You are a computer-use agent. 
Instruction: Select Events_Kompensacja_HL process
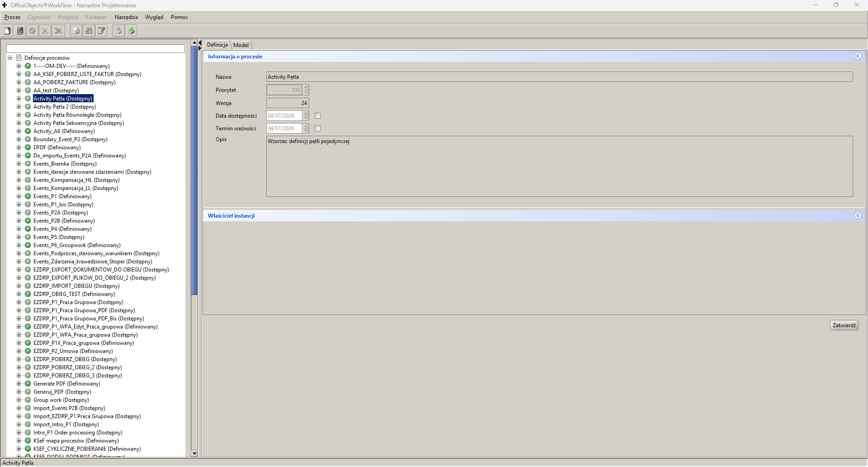[76, 180]
